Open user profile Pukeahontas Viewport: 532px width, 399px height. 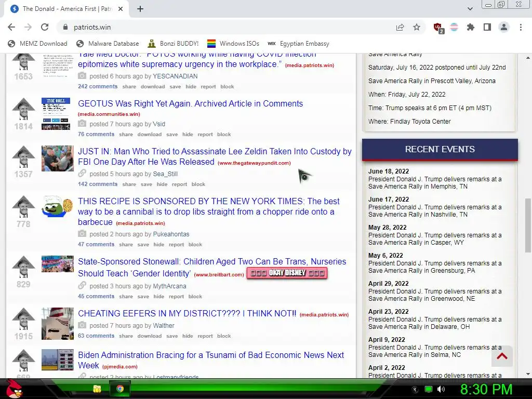pyautogui.click(x=171, y=234)
